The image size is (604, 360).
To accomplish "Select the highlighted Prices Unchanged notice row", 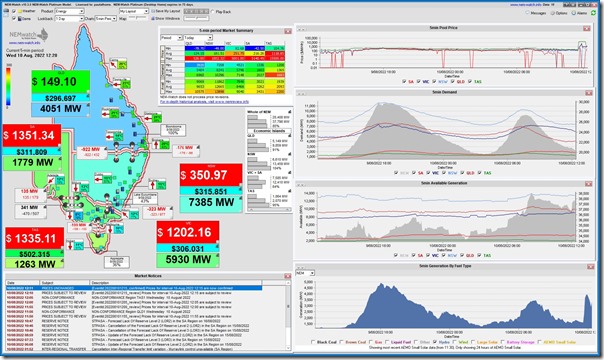I will (134, 288).
